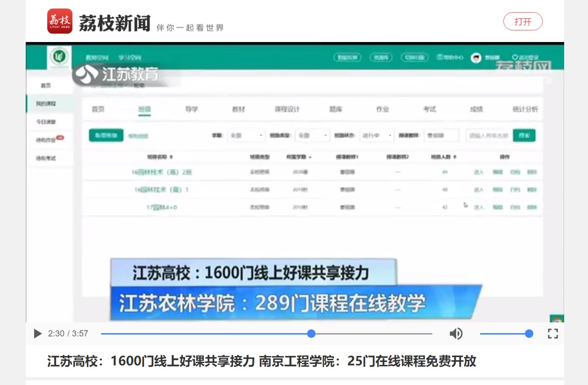Click the 荔枝新闻 red logo icon
This screenshot has width=588, height=385.
[60, 21]
